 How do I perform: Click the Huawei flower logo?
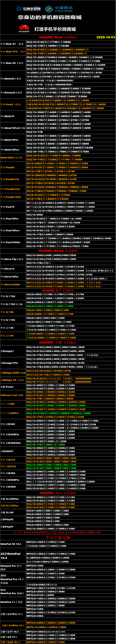coord(24,29)
